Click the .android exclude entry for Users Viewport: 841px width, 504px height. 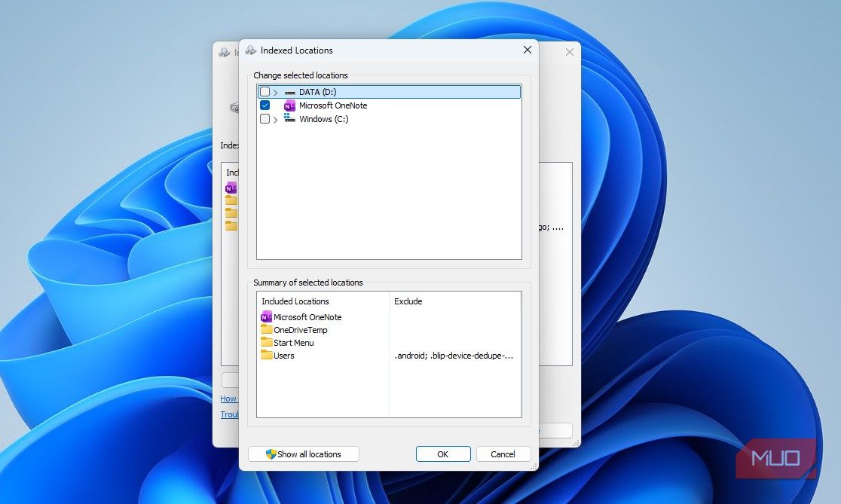(454, 356)
